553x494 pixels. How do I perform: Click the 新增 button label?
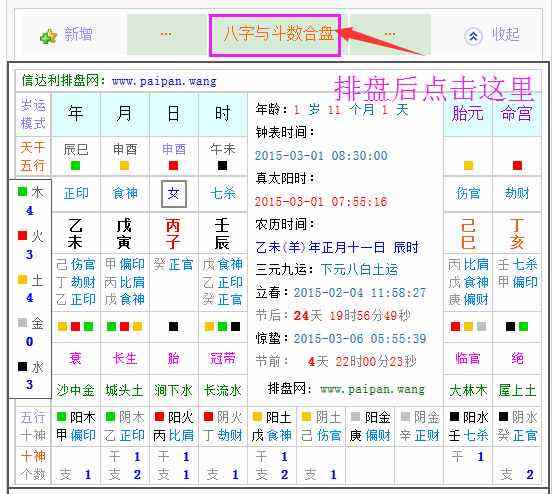[x=79, y=35]
